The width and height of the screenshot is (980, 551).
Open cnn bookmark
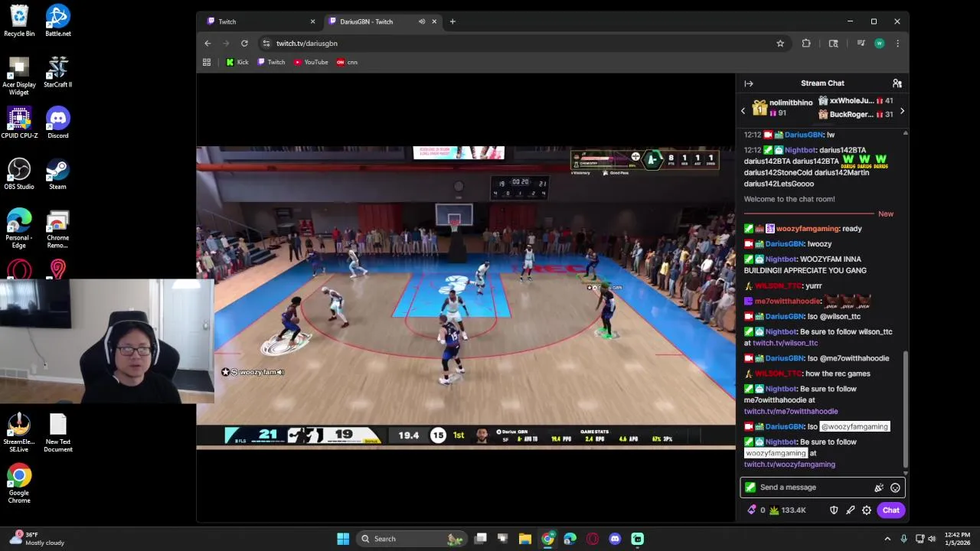click(347, 62)
